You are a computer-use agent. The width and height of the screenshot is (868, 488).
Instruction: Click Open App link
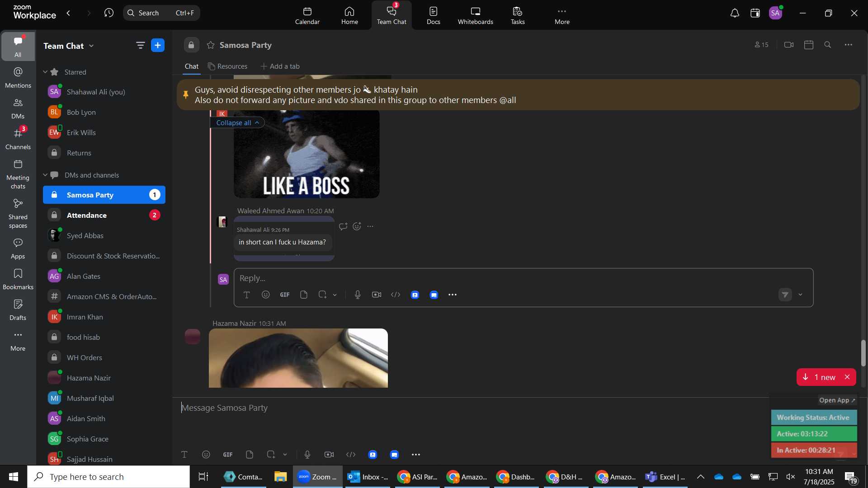click(837, 400)
